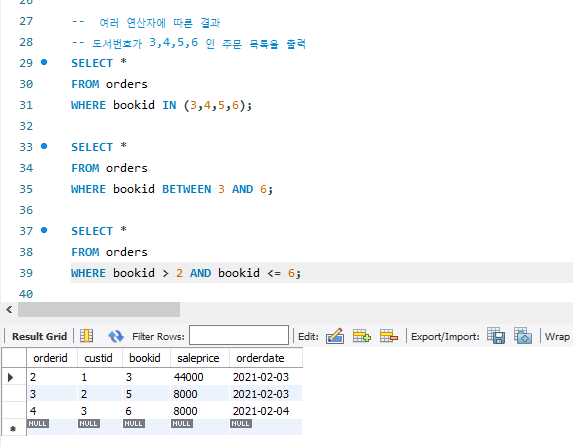Import records from an external file
Screen dimensions: 573x446
coord(523,336)
